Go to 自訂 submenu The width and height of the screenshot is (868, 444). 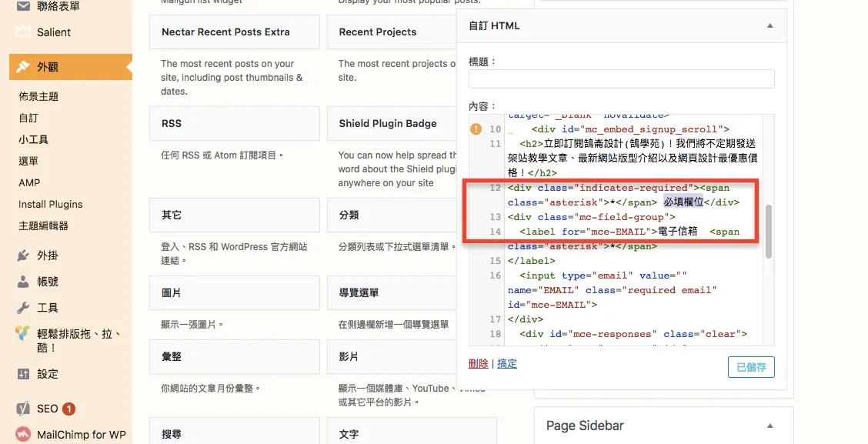[28, 118]
